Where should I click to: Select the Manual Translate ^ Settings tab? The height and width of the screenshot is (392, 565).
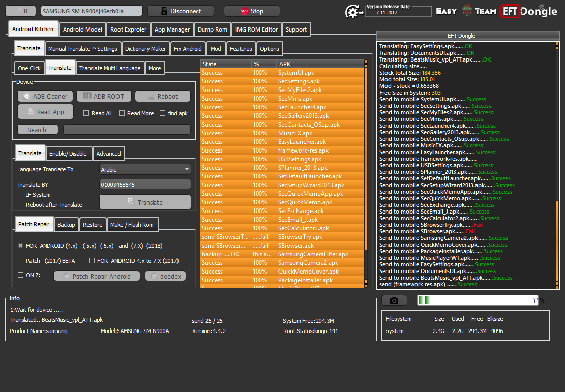pyautogui.click(x=82, y=49)
